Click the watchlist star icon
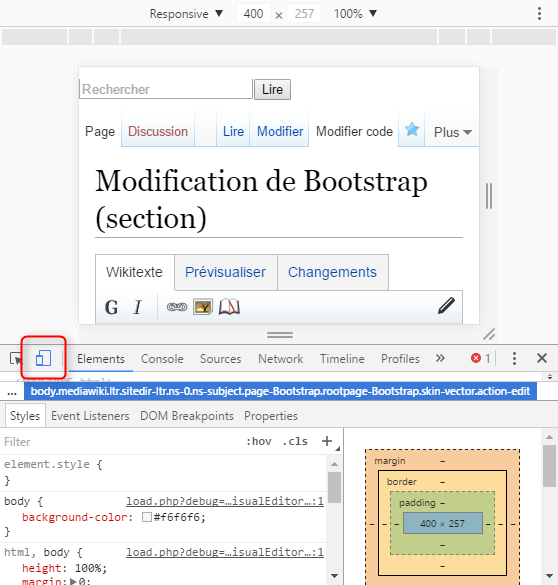Viewport: 558px width, 585px height. pos(412,129)
